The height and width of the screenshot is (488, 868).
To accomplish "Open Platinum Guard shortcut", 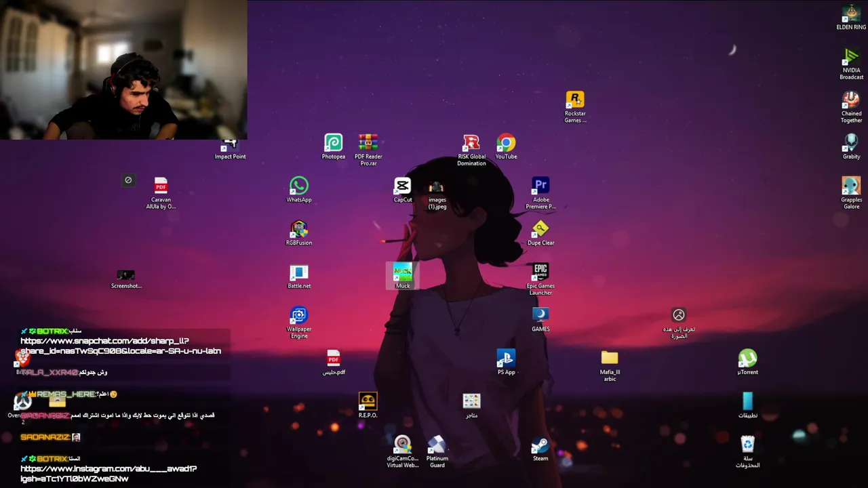I will pos(437,451).
